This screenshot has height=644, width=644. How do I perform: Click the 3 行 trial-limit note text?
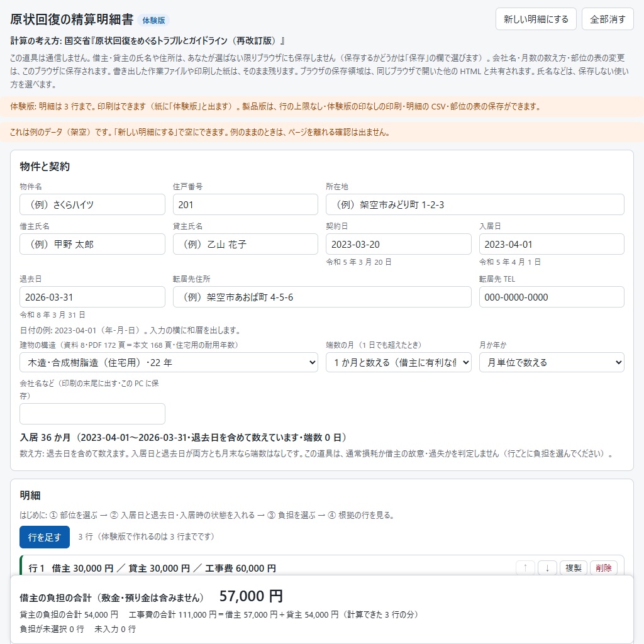[146, 536]
